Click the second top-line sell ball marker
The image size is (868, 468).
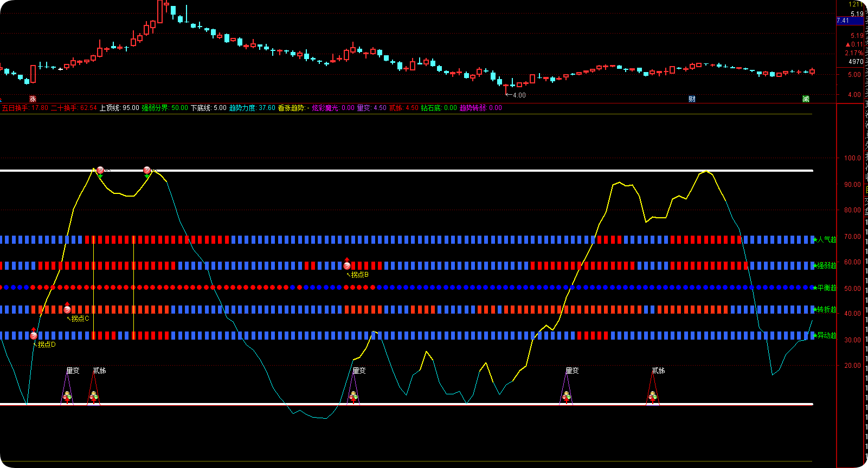tap(147, 171)
